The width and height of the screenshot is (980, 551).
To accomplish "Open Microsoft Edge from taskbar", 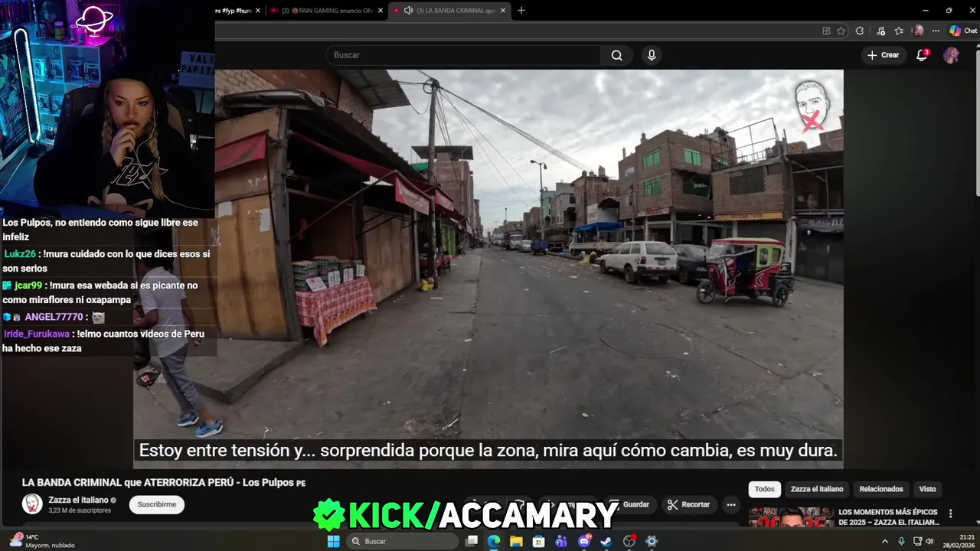I will point(494,541).
